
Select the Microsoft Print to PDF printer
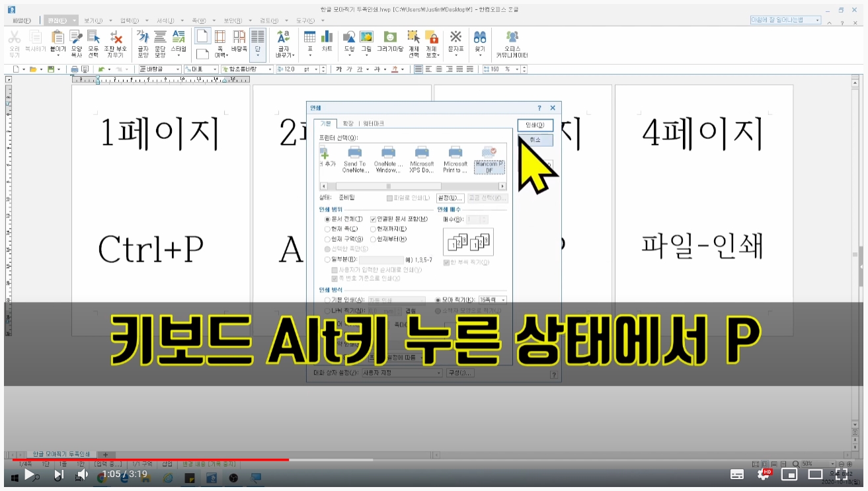click(x=455, y=159)
